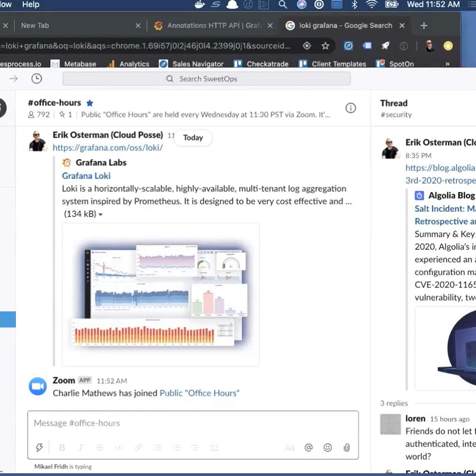The height and width of the screenshot is (476, 476).
Task: Click the channel details info icon
Action: tap(351, 108)
